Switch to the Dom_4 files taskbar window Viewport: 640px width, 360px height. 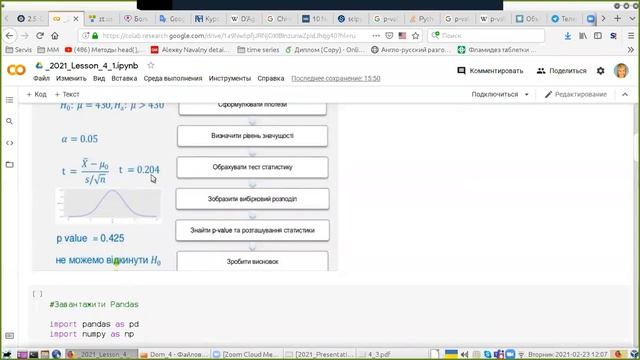(x=175, y=354)
